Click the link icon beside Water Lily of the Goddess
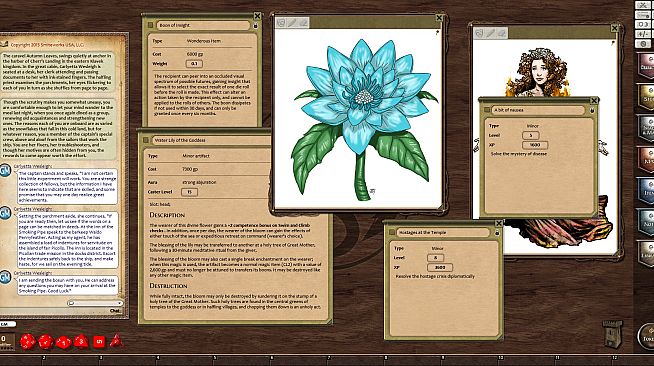 point(146,140)
